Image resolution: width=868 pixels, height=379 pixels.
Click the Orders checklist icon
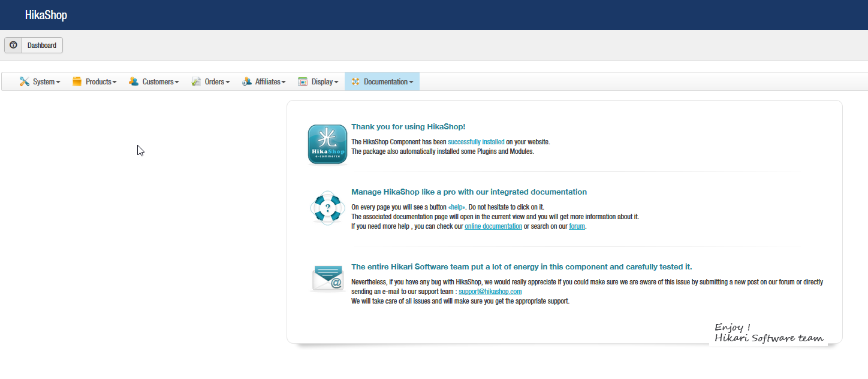click(x=196, y=81)
